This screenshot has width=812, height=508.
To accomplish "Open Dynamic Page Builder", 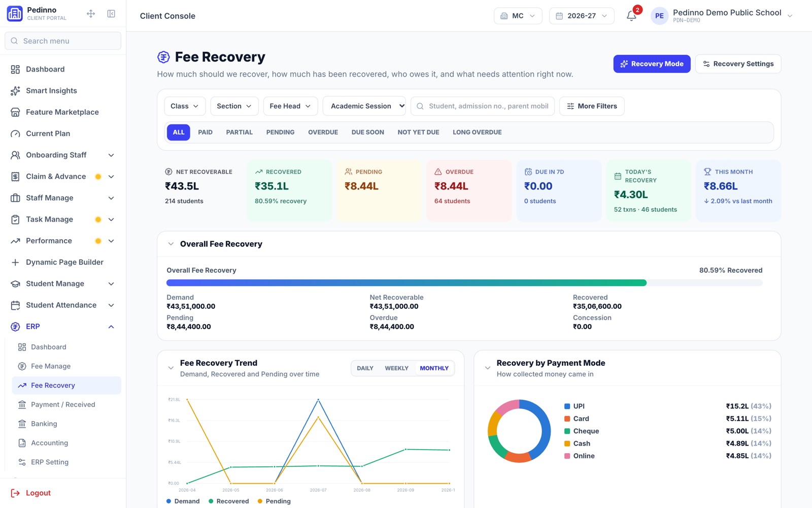I will 63,262.
